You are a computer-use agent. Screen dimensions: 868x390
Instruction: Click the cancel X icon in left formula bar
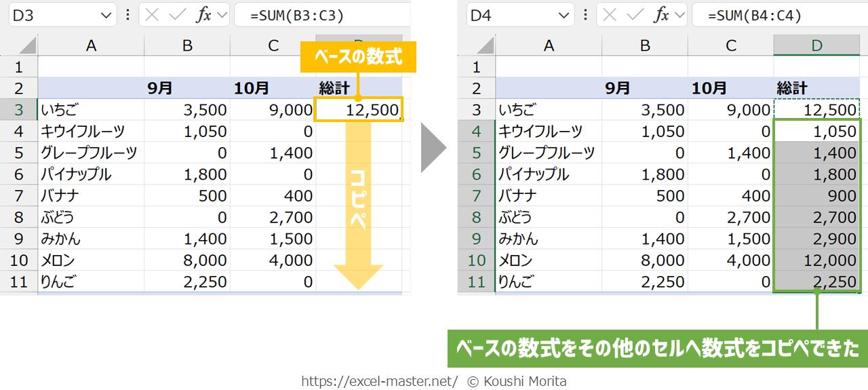click(x=154, y=16)
